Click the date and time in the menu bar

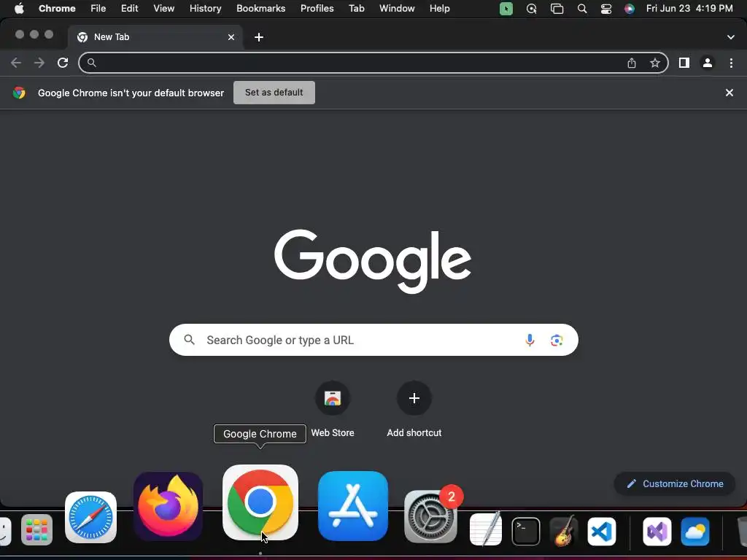[689, 9]
